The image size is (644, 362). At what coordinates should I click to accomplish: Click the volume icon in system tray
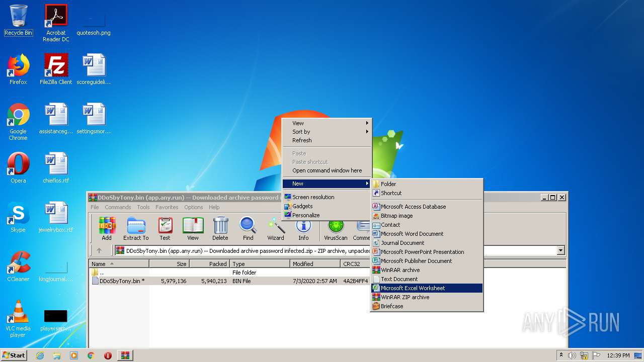(572, 355)
